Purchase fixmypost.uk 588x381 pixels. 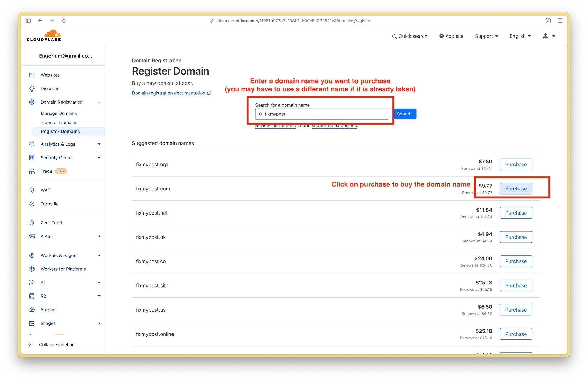516,237
